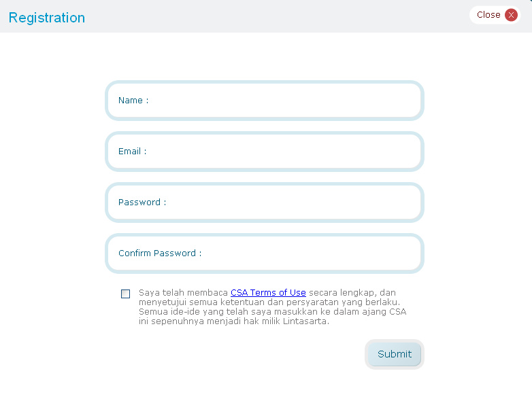Click the "Name :" field label
This screenshot has width=532, height=405.
click(x=133, y=101)
